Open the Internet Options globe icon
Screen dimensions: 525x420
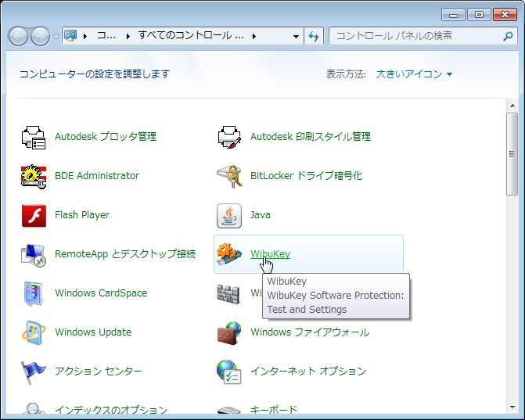(229, 372)
